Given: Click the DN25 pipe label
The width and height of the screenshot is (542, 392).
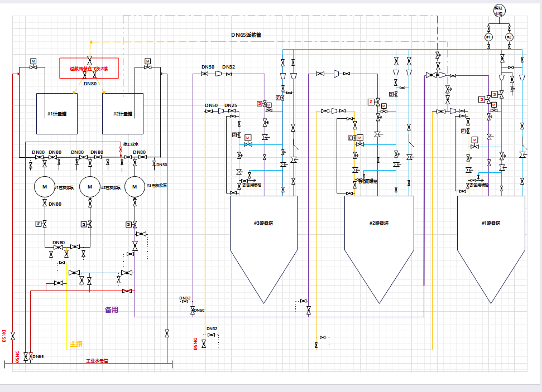Looking at the screenshot, I should [x=231, y=105].
